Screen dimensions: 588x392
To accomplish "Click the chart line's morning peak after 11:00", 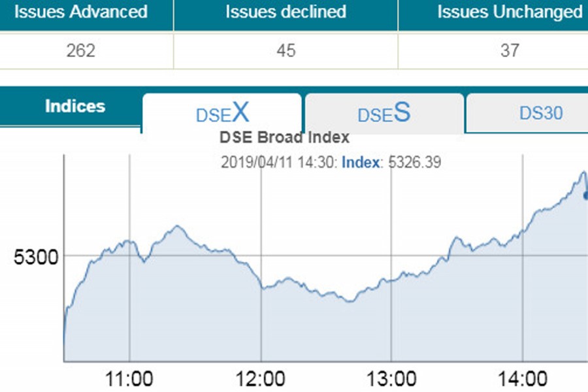I will (176, 227).
